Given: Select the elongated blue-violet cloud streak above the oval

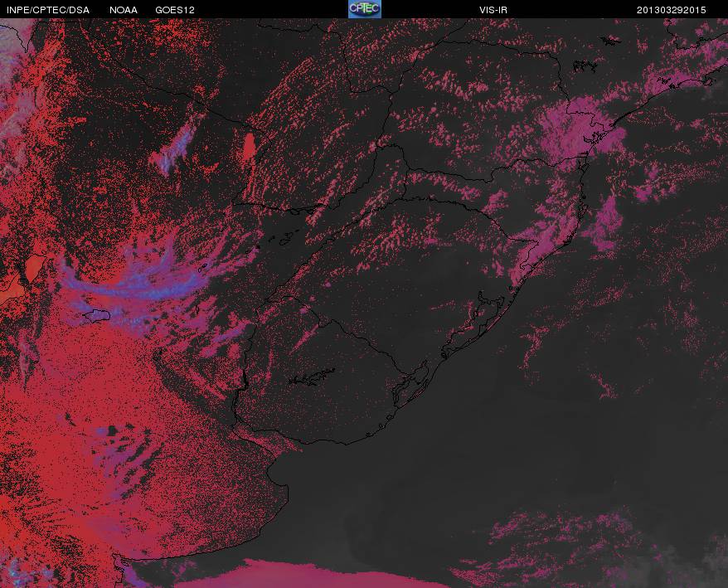Looking at the screenshot, I should 174,146.
